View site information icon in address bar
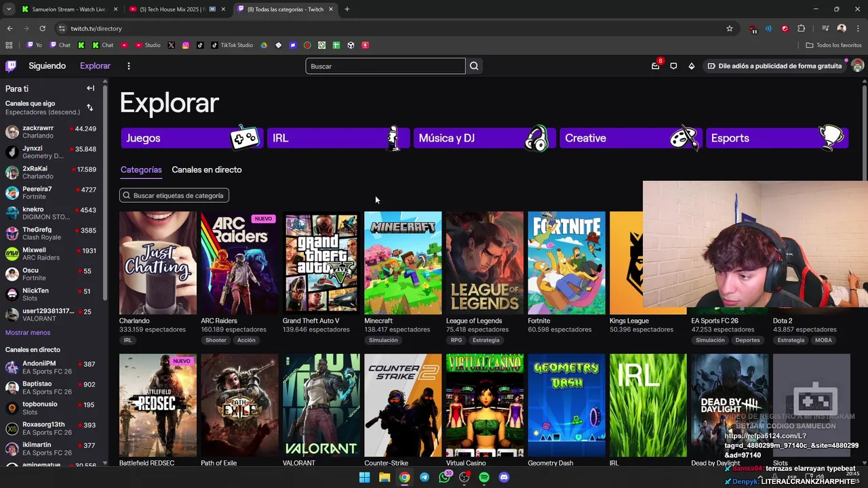 pos(62,28)
